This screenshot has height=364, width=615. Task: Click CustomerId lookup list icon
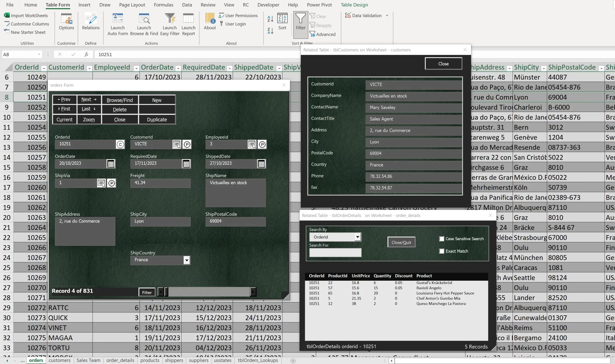pyautogui.click(x=177, y=144)
